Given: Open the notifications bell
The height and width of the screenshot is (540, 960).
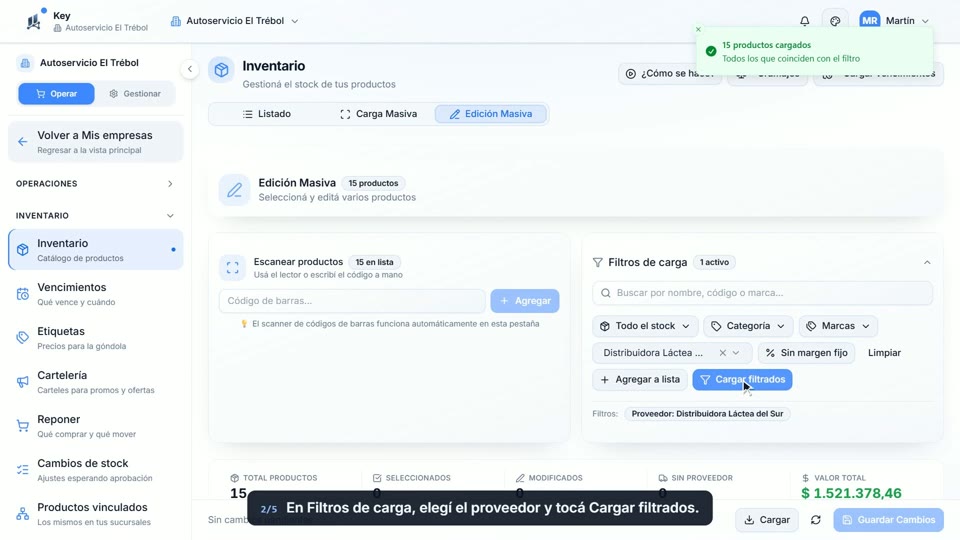Looking at the screenshot, I should click(x=804, y=21).
